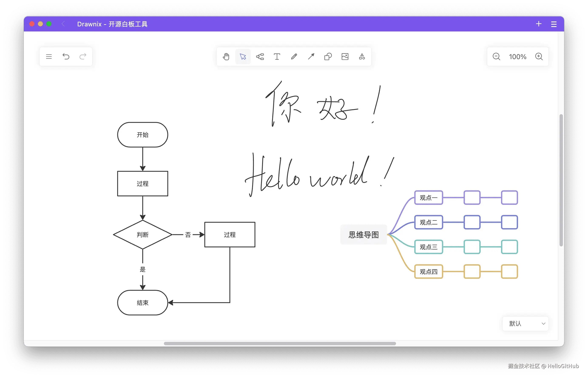588x378 pixels.
Task: Select the arrow selection tool
Action: 243,57
